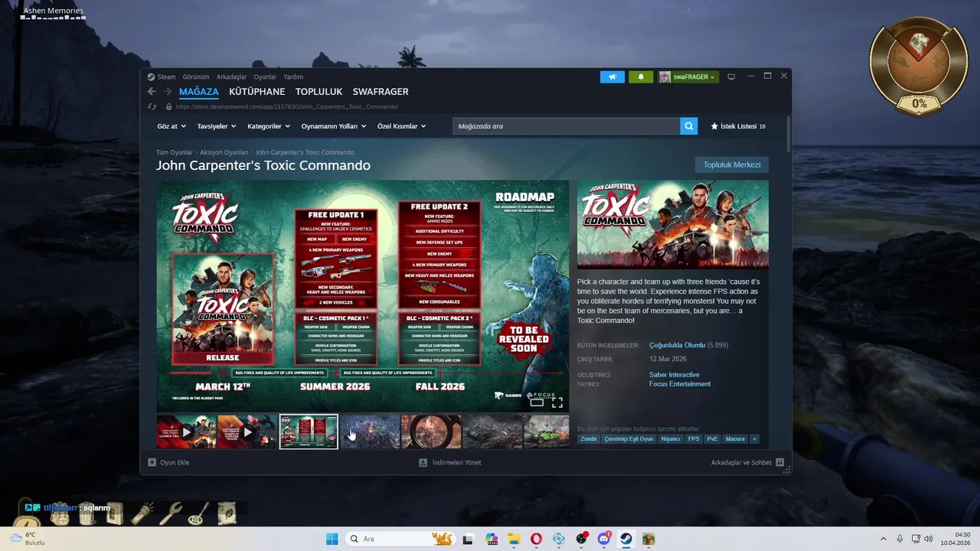Image resolution: width=980 pixels, height=551 pixels.
Task: Click the magnifier search button in the store
Action: click(689, 126)
